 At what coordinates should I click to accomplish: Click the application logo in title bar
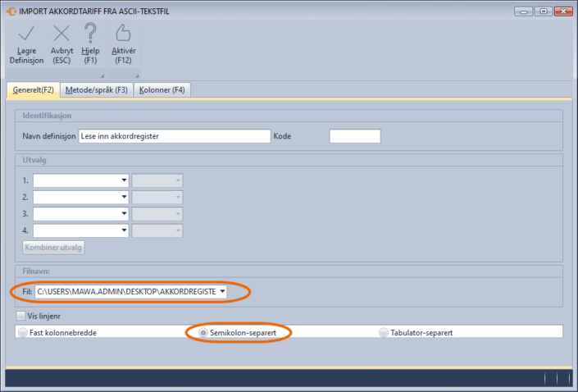pos(11,11)
